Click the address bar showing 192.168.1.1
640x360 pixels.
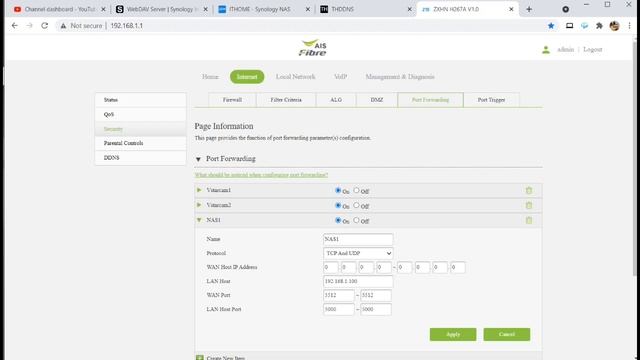[127, 26]
